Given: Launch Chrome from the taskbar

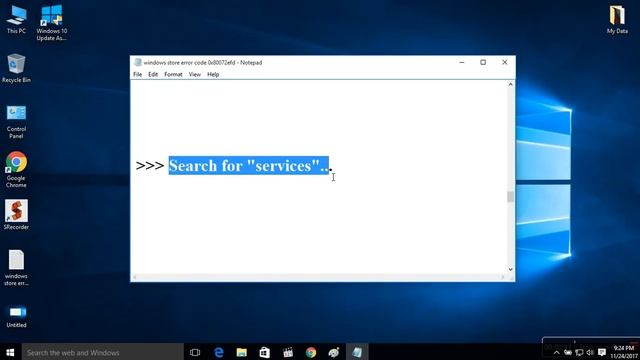Looking at the screenshot, I should click(x=311, y=352).
